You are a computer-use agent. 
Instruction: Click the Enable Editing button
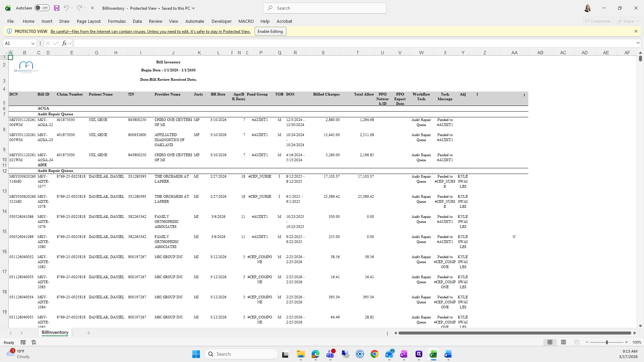[x=270, y=32]
